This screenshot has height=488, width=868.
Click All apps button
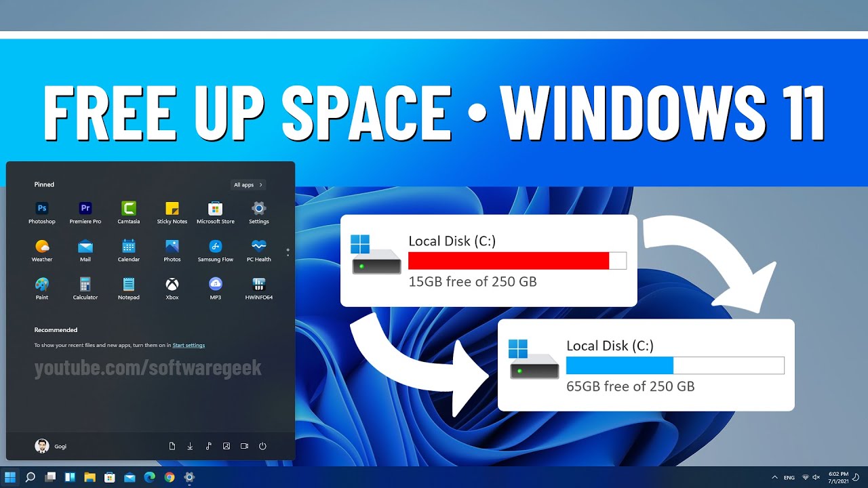pyautogui.click(x=248, y=184)
